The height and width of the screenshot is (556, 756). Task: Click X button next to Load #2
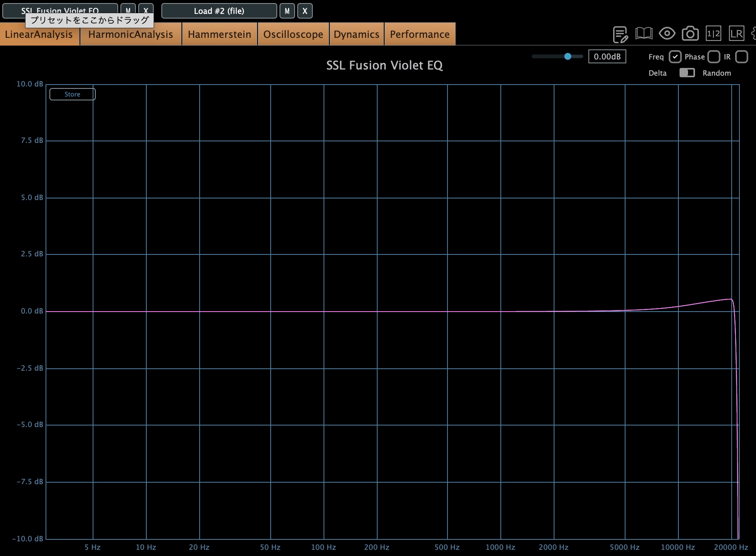(305, 11)
